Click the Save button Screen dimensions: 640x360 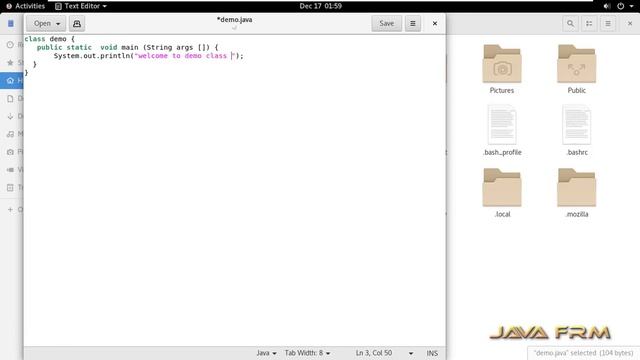[387, 24]
